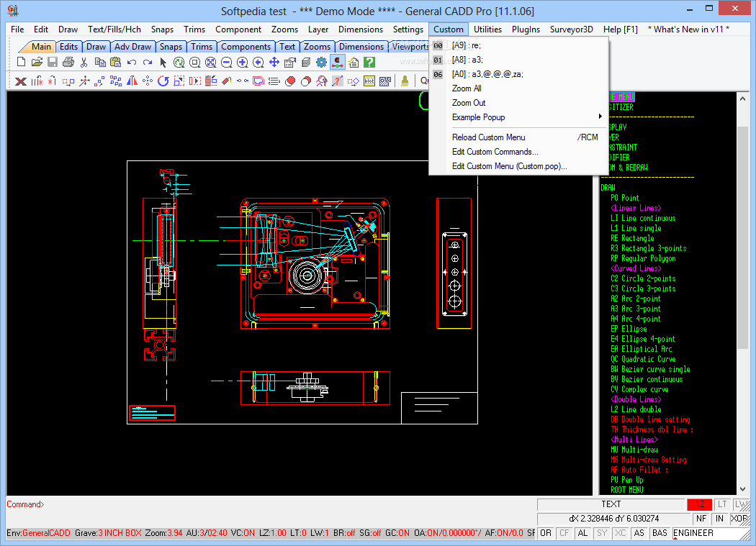This screenshot has width=756, height=546.
Task: Click C2 Circle 2-points in side menu
Action: [643, 278]
